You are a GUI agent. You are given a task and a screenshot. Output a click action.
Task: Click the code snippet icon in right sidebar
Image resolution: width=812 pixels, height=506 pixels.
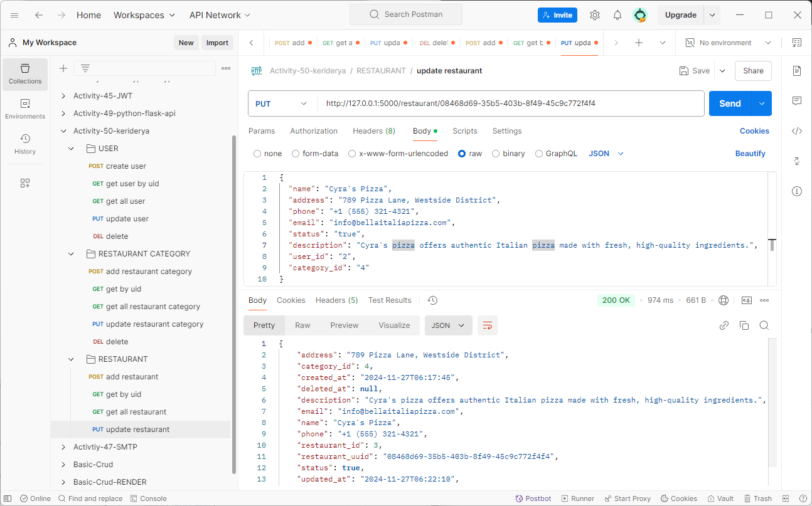click(797, 131)
